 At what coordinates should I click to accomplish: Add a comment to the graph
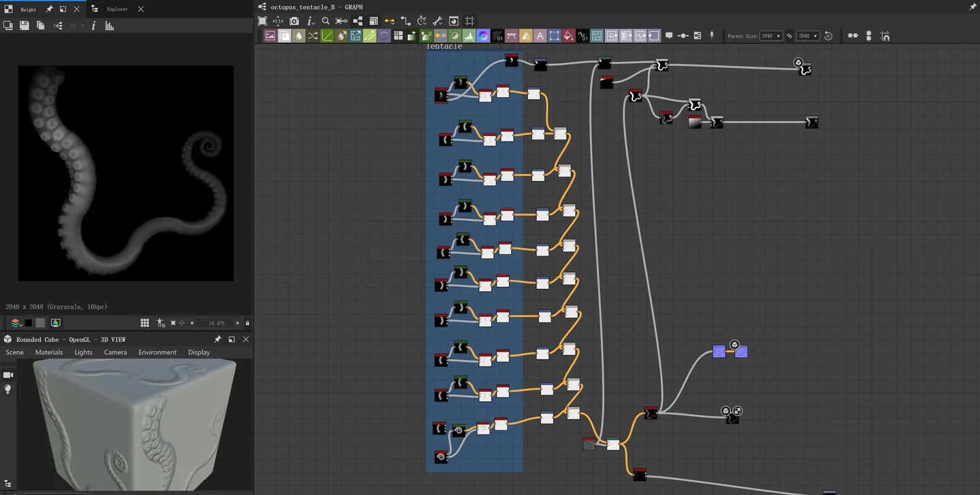(669, 35)
